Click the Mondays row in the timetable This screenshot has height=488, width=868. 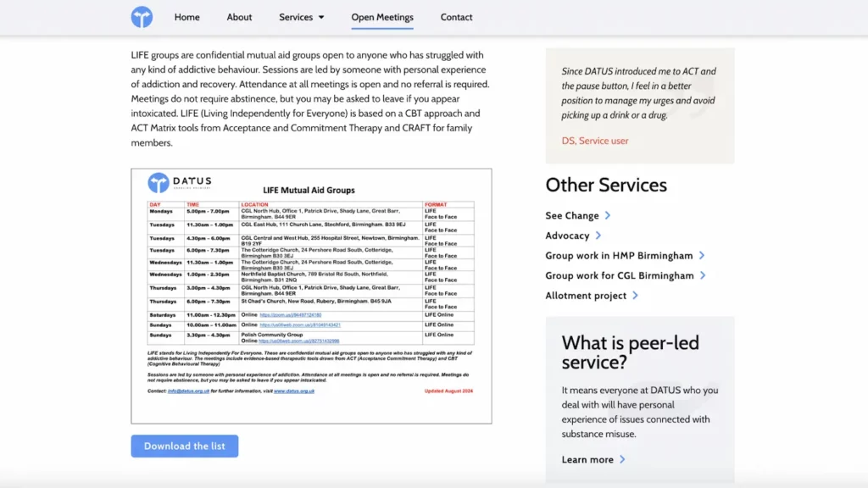[x=310, y=214]
